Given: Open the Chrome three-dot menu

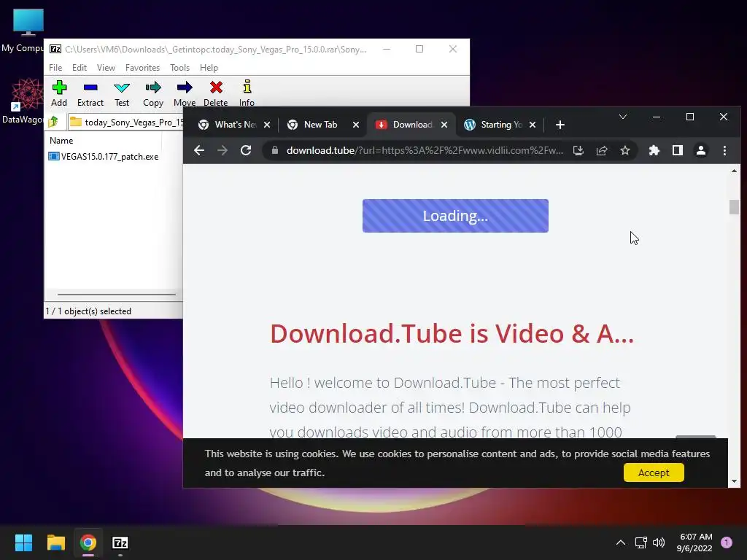Looking at the screenshot, I should click(x=724, y=150).
